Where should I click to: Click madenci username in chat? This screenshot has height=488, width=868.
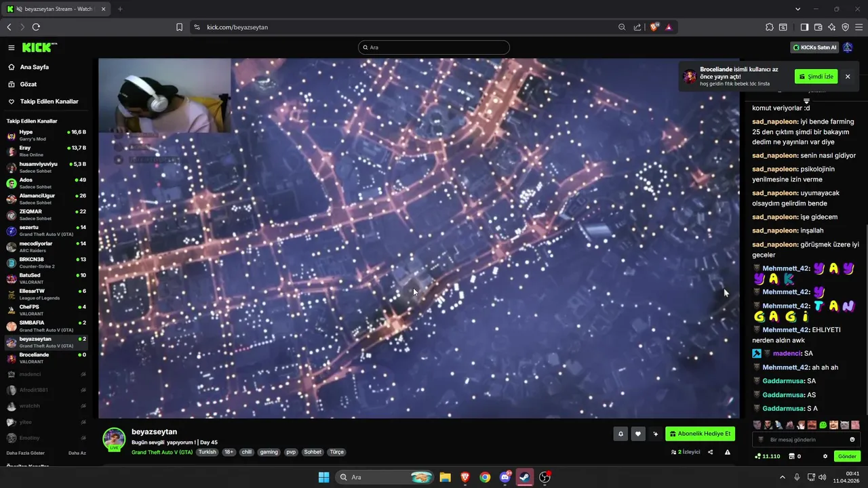pos(787,353)
